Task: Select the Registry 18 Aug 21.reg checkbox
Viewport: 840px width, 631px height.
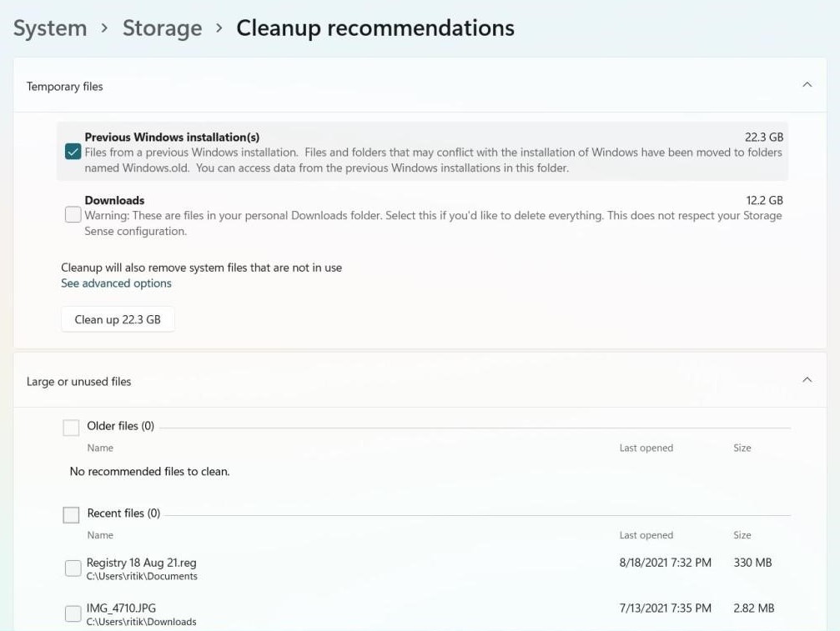Action: coord(74,568)
